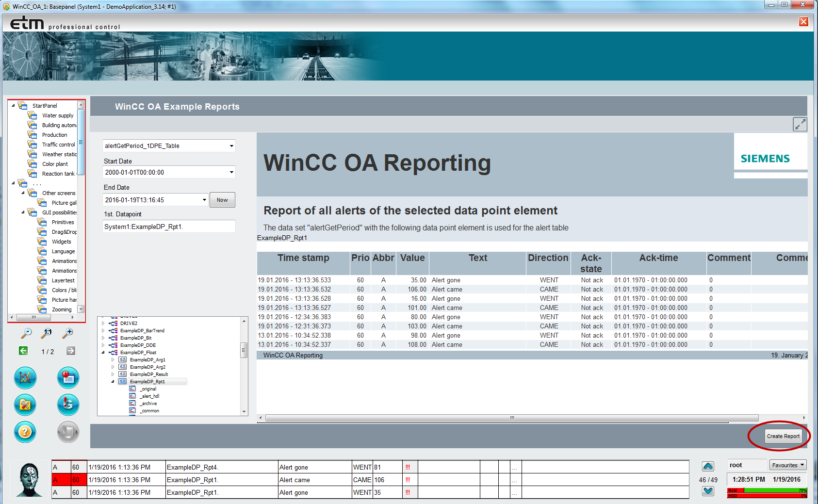Open the alert screen round icon
Viewport: 818px width, 504px height.
[68, 377]
